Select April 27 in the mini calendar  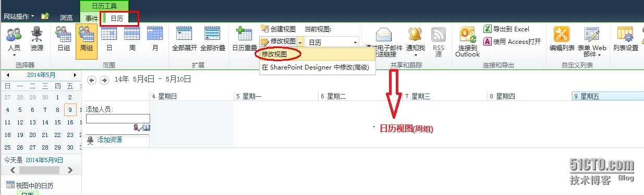(7, 97)
